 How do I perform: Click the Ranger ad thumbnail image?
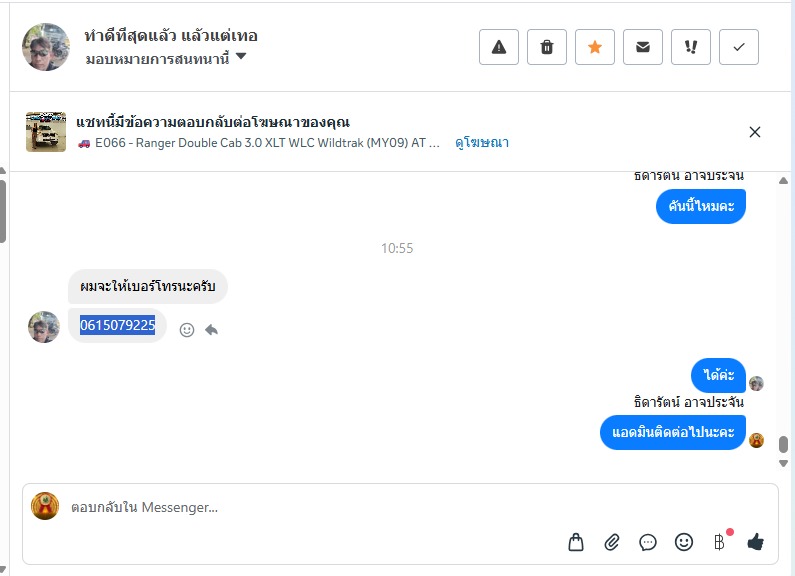coord(46,132)
